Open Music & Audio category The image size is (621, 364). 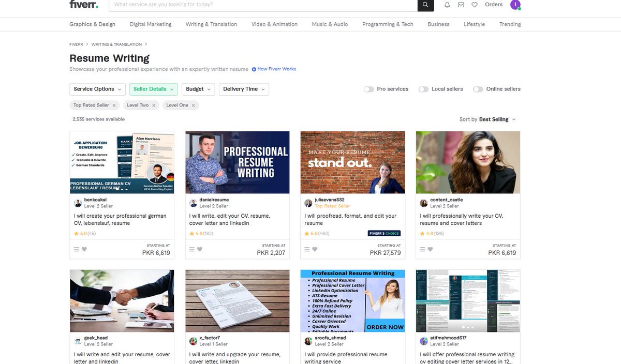point(330,24)
